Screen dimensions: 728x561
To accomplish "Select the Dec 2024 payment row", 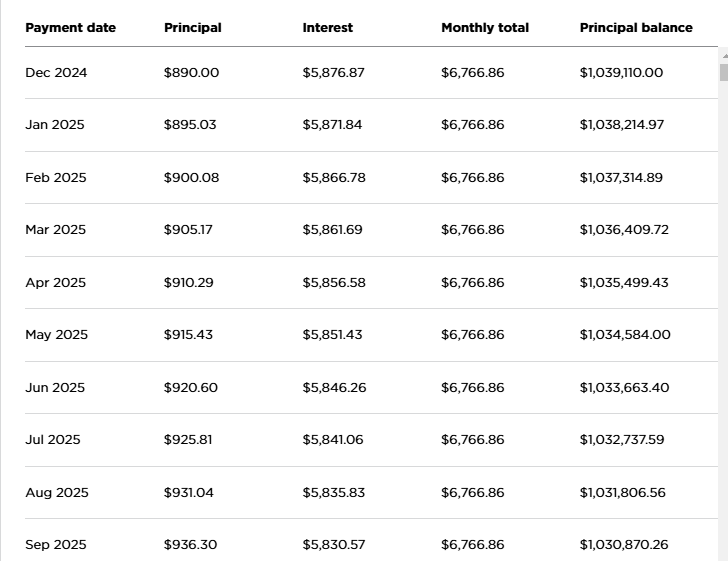I will point(371,72).
